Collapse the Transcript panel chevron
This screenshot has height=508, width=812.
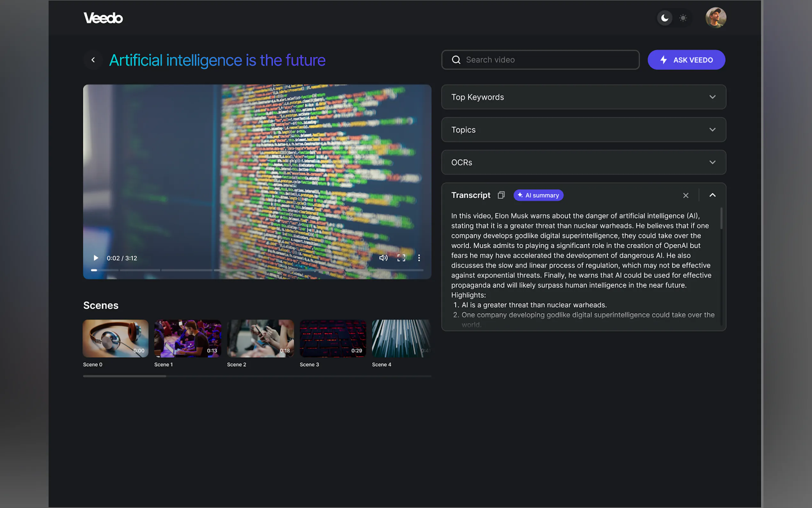click(712, 195)
